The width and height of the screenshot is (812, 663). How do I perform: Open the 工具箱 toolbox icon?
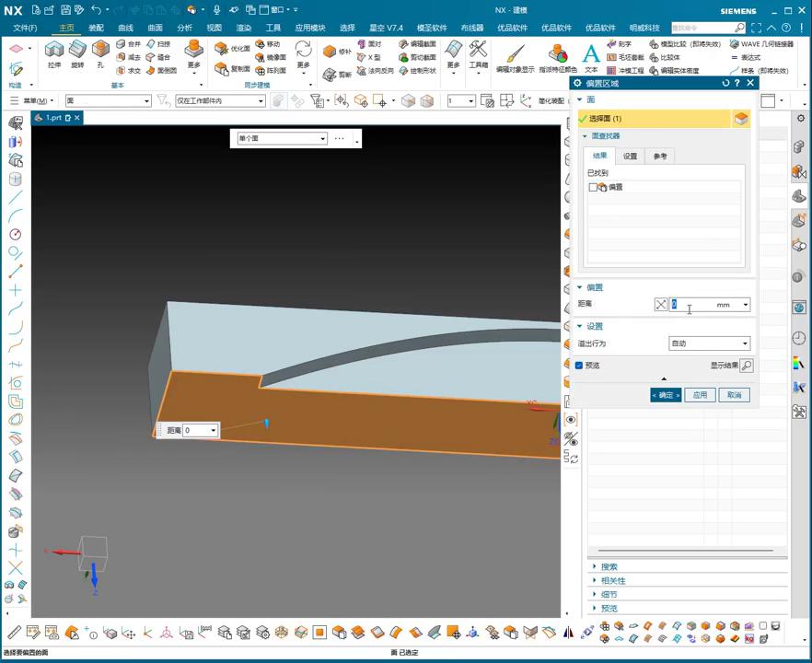(479, 52)
